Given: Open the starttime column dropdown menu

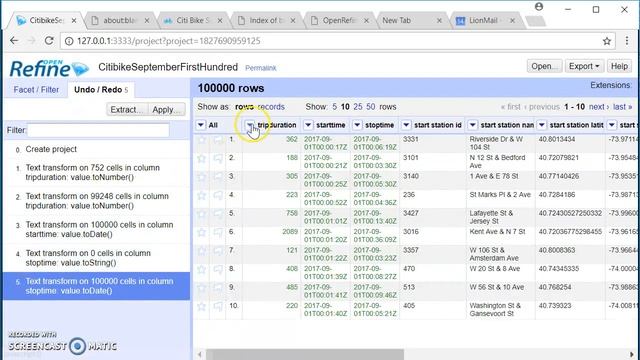Looking at the screenshot, I should click(308, 125).
